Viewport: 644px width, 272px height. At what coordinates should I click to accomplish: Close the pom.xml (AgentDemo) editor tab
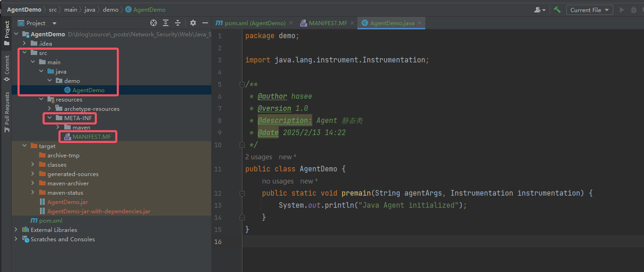(x=291, y=23)
